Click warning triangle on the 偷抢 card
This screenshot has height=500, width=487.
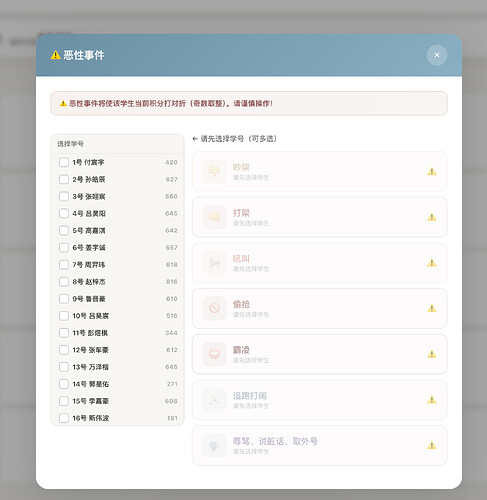432,308
